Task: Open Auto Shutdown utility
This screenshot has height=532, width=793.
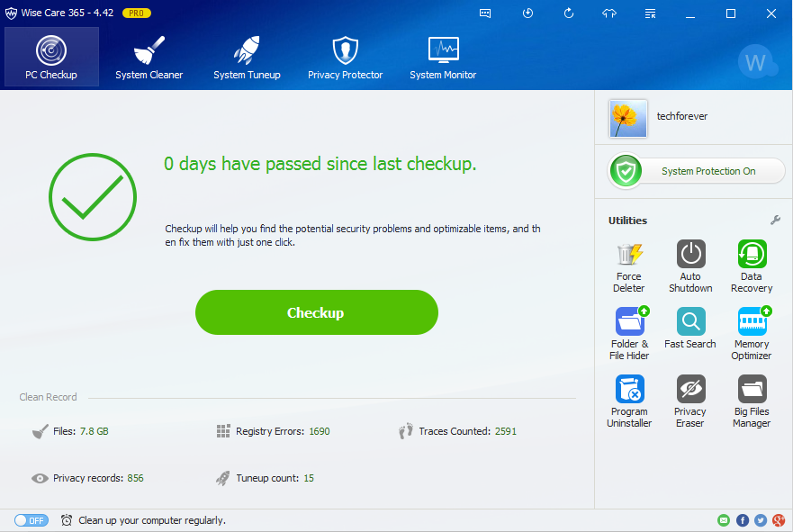Action: pyautogui.click(x=690, y=267)
